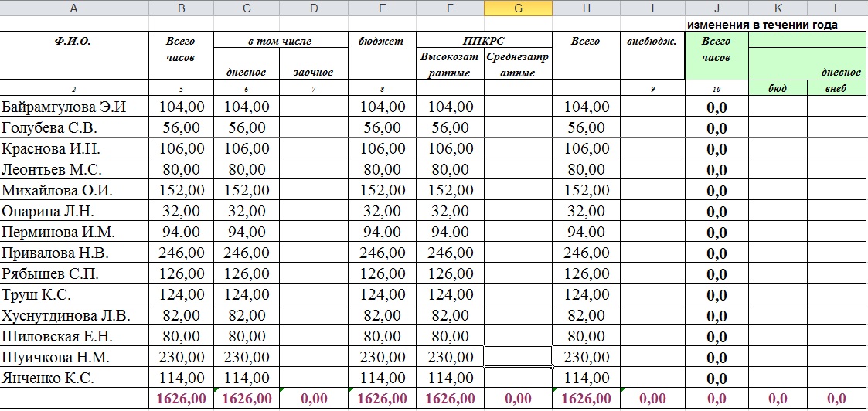This screenshot has height=411, width=868.
Task: Click column J value 0,0 for Шиловская
Action: point(717,336)
